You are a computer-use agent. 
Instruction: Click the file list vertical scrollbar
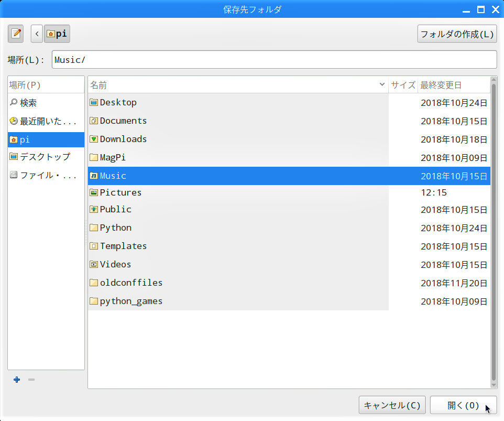coord(494,231)
